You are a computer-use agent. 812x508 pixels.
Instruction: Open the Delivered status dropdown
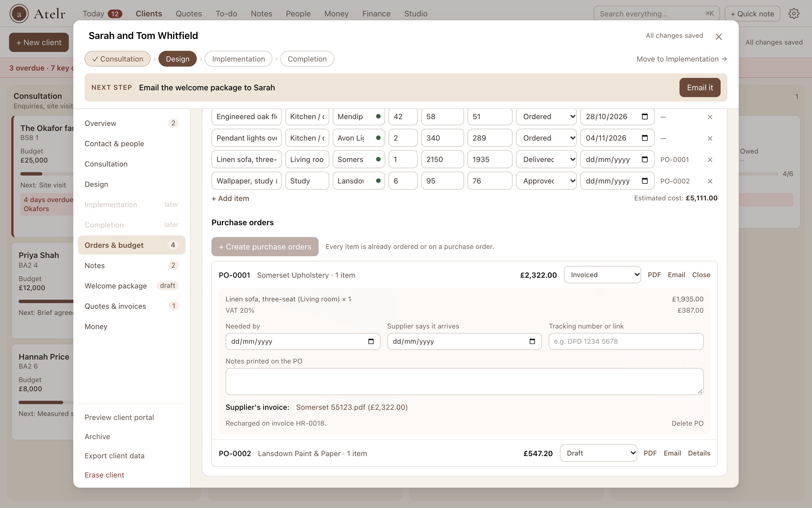pos(546,159)
